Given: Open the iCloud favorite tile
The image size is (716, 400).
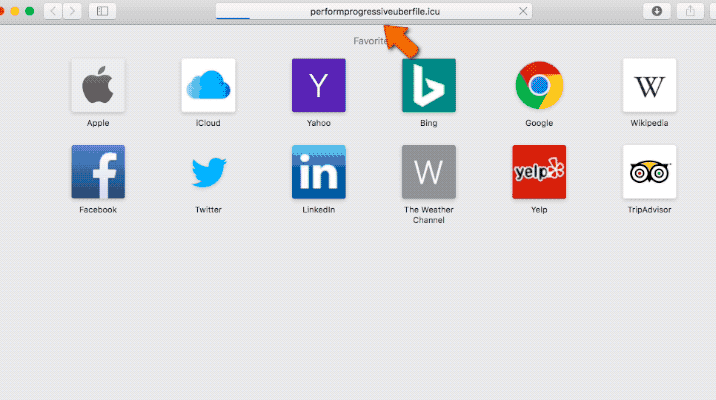Looking at the screenshot, I should tap(208, 85).
